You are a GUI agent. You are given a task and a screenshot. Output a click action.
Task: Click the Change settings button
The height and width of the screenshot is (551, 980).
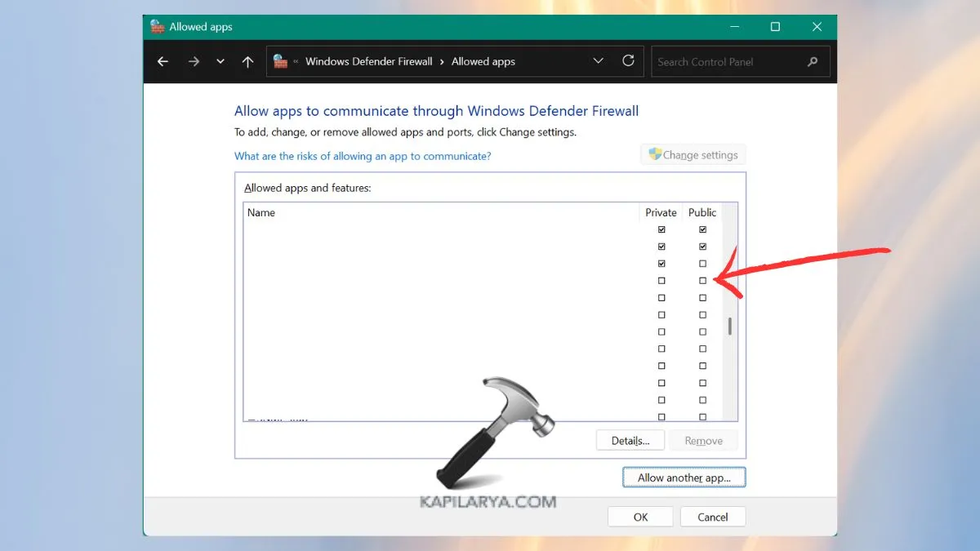tap(693, 155)
